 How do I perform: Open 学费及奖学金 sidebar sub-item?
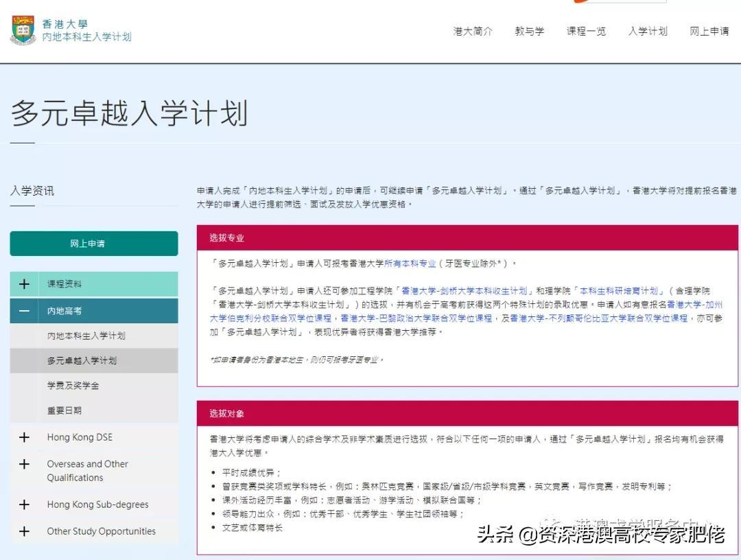click(x=73, y=386)
